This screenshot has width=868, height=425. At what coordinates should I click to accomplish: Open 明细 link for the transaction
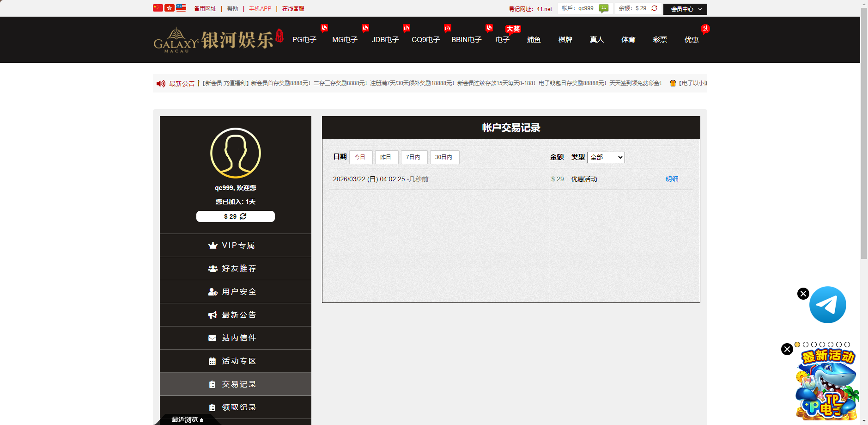pyautogui.click(x=672, y=179)
